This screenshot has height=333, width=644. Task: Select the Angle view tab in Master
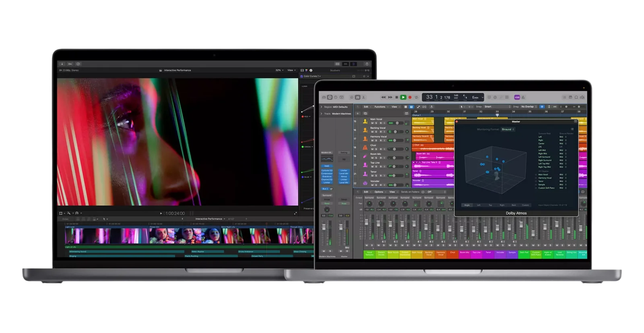pos(467,205)
